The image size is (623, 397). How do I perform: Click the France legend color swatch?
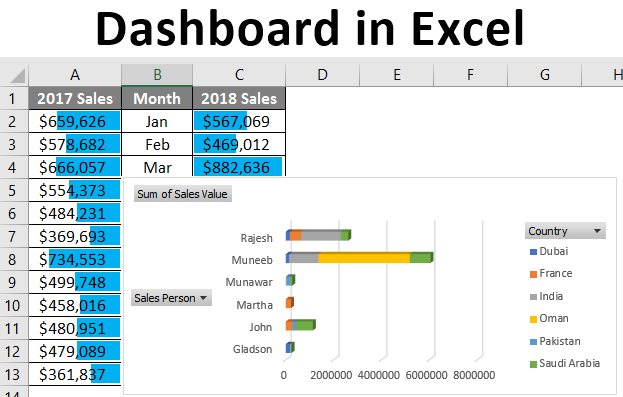pyautogui.click(x=533, y=274)
